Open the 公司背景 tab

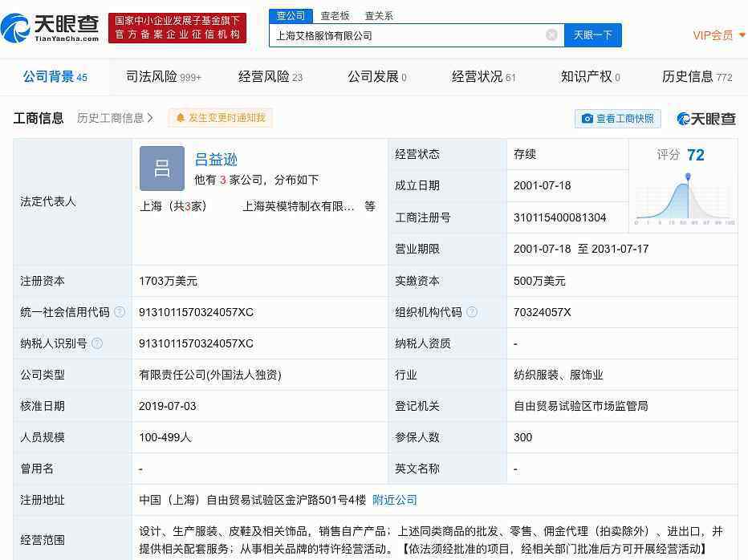click(x=55, y=77)
